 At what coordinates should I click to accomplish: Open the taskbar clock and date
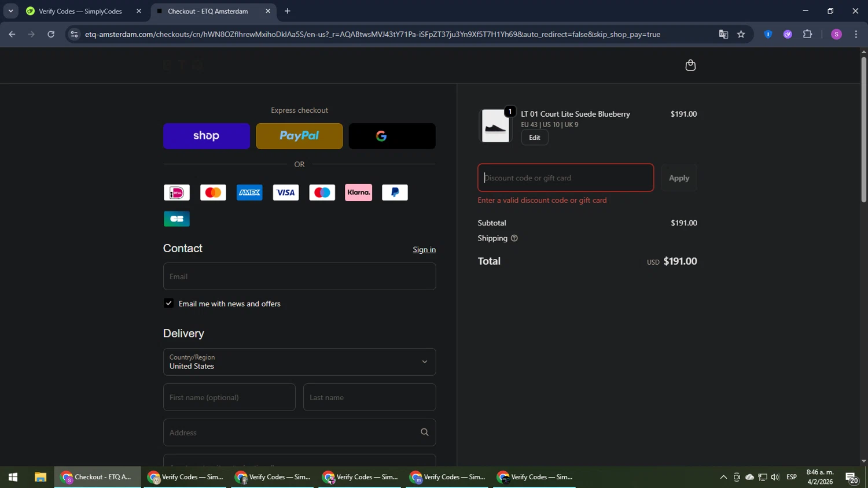[x=820, y=477]
